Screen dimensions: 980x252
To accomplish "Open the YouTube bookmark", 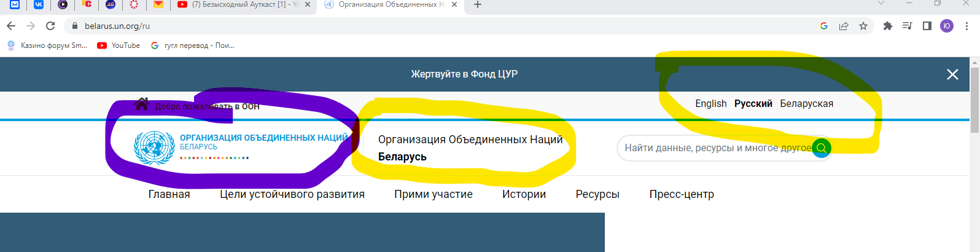I will coord(119,45).
